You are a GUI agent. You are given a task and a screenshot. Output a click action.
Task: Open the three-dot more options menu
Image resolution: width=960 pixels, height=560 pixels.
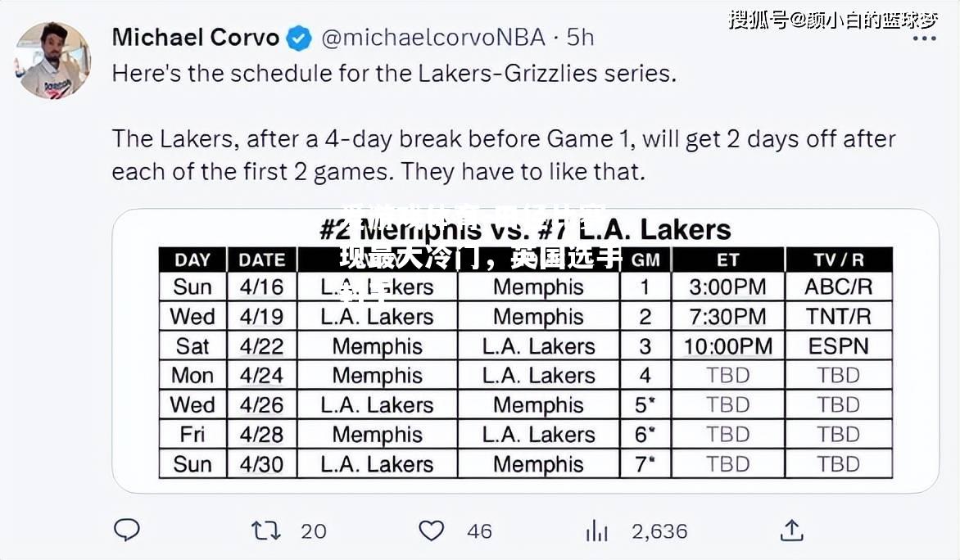[924, 38]
